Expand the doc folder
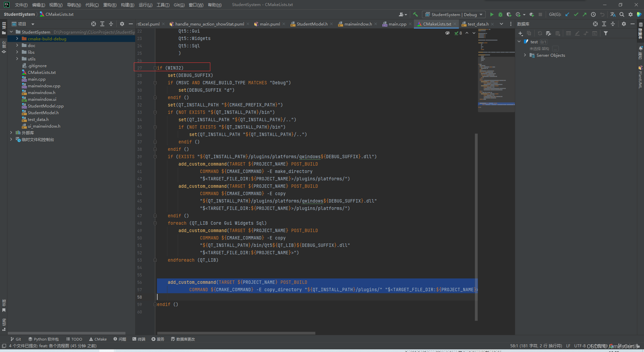Viewport: 644px width, 352px height. pos(17,45)
